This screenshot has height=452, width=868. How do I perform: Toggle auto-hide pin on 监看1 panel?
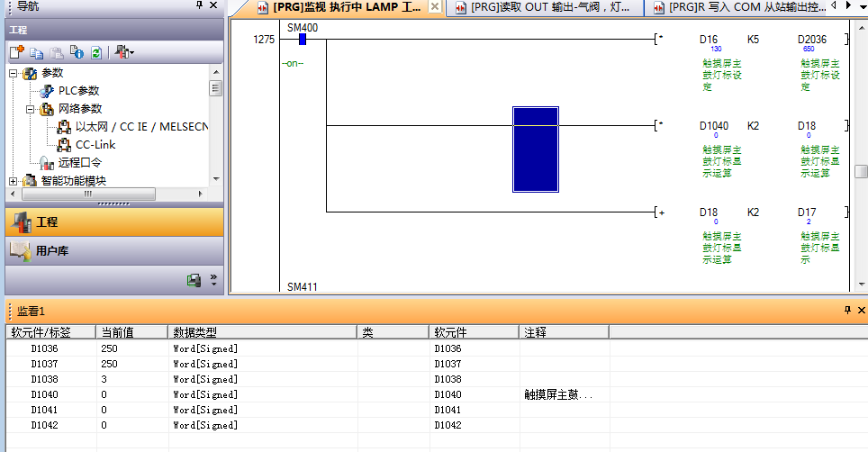846,310
